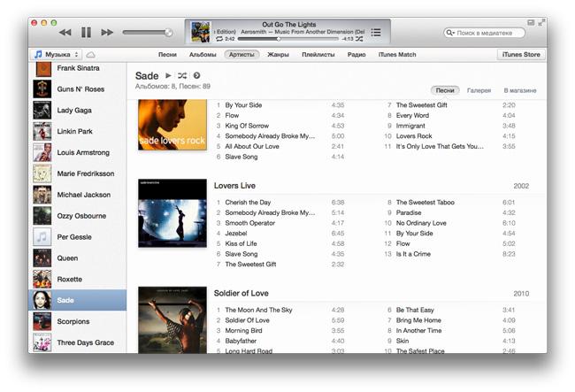Image resolution: width=575 pixels, height=392 pixels.
Task: Open the iTunes Match tab
Action: pos(397,55)
